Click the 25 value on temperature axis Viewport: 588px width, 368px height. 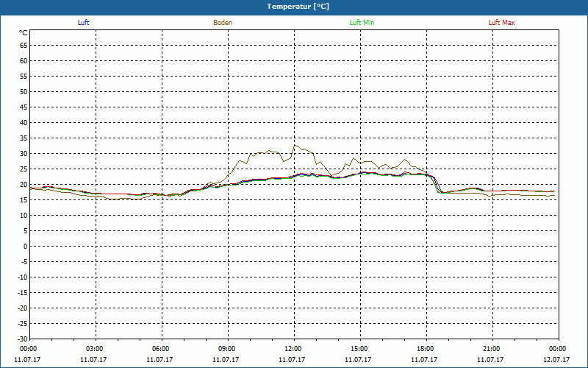point(24,169)
